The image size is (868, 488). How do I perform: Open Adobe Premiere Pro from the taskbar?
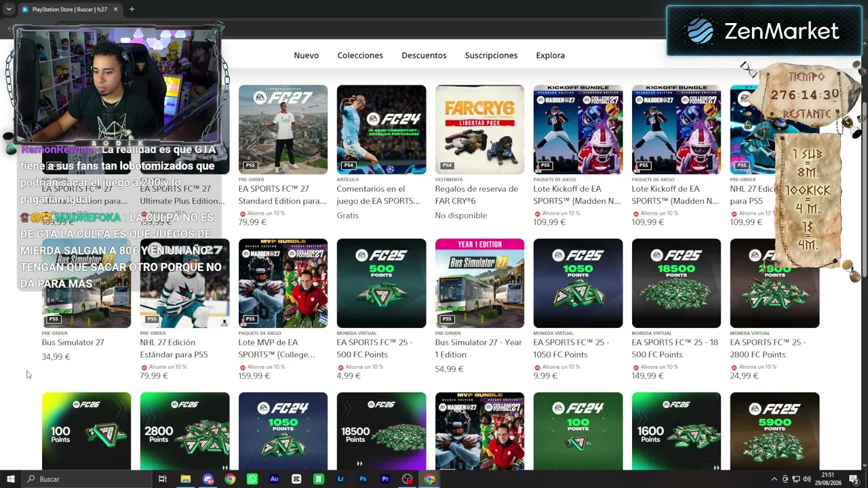click(x=385, y=479)
